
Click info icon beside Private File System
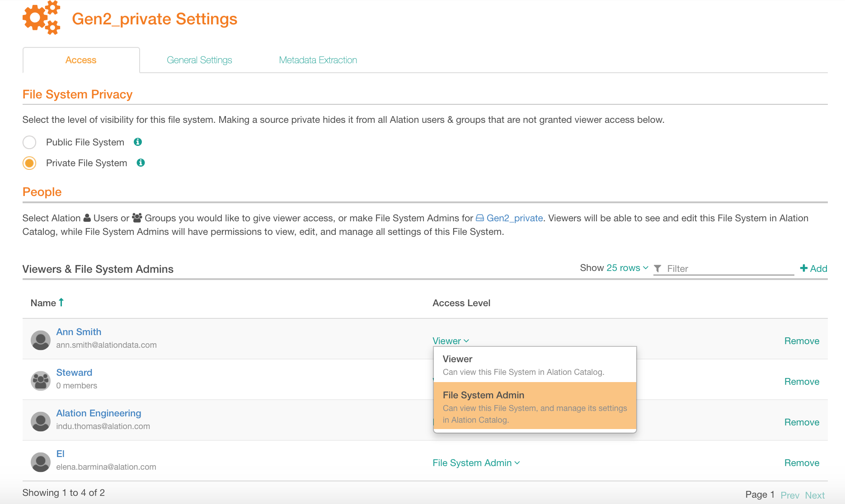141,163
